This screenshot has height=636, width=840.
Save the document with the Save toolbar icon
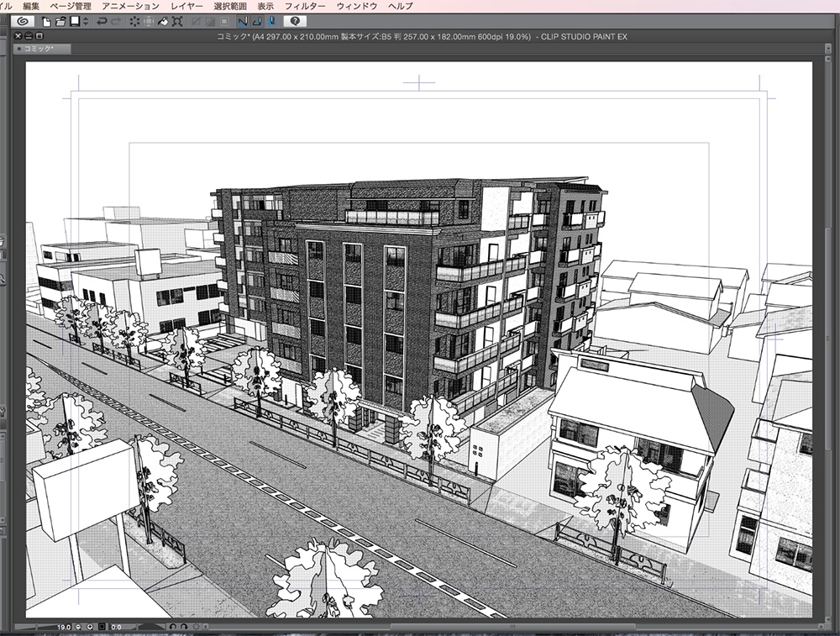point(74,24)
